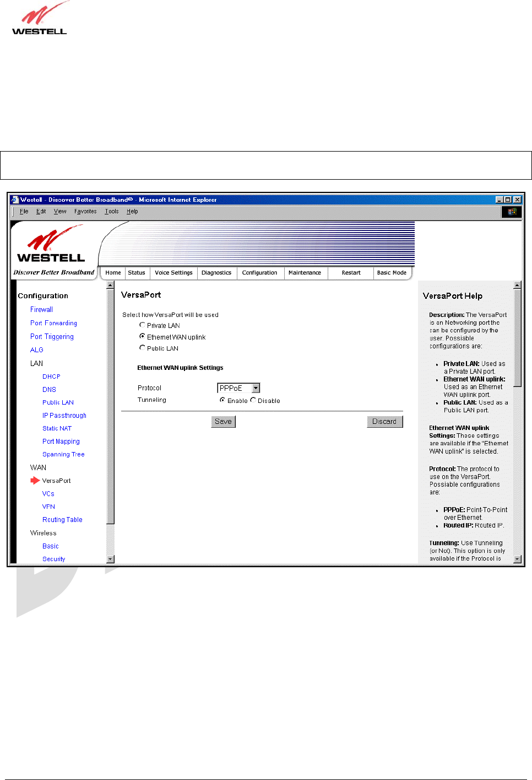Open the Help menu
532x780 pixels.
(x=132, y=211)
